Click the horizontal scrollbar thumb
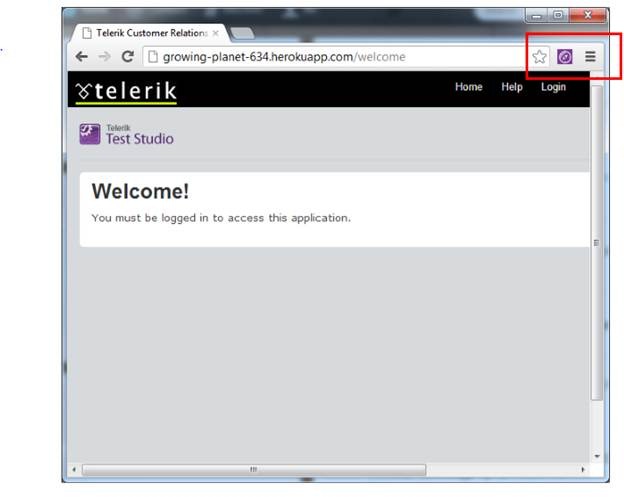This screenshot has width=624, height=497. coord(253,469)
